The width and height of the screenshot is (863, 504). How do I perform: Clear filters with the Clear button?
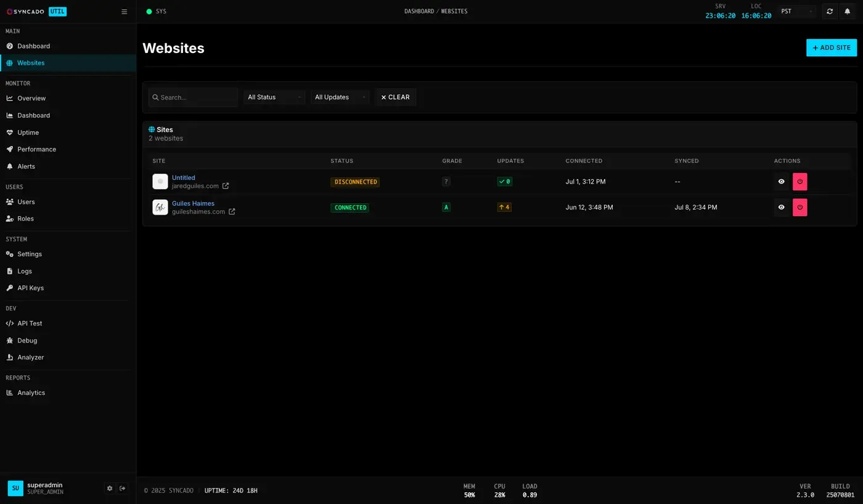(x=395, y=97)
